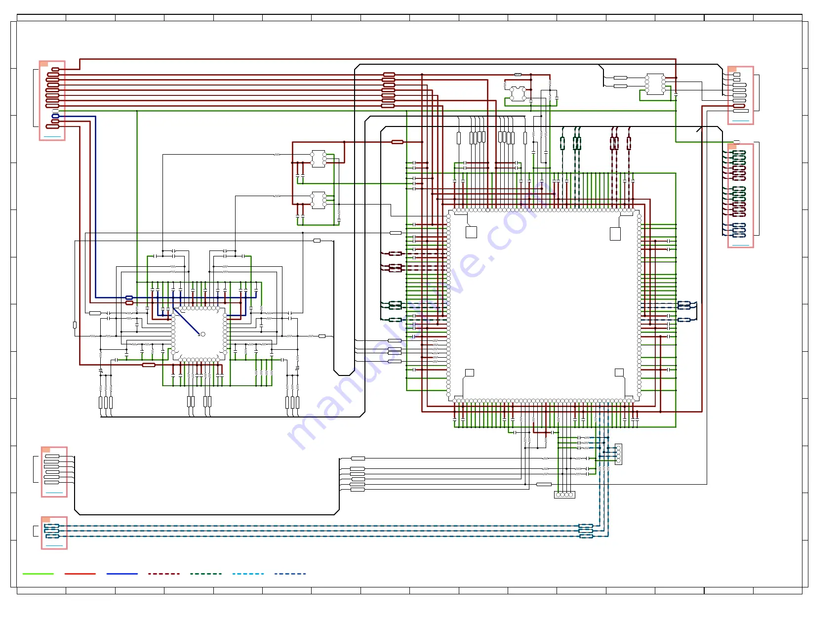This screenshot has height=624, width=840.
Task: Click orange corner tab of top-left connector block
Action: coord(43,64)
